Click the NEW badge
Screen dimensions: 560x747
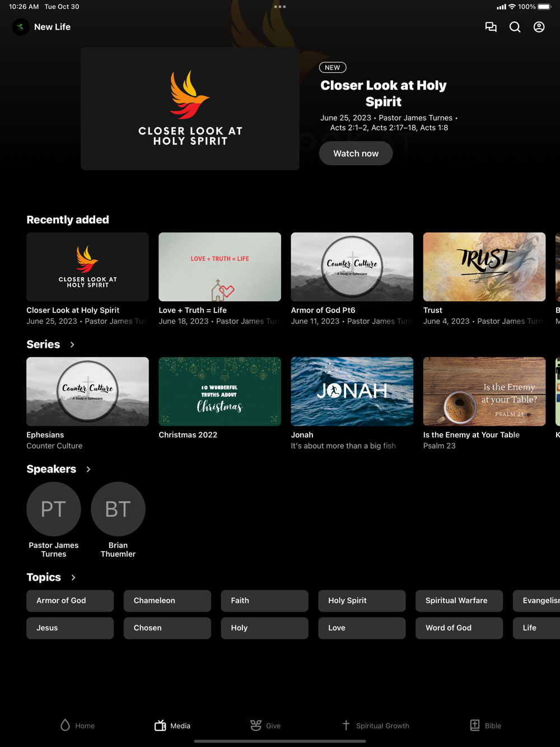pos(333,67)
